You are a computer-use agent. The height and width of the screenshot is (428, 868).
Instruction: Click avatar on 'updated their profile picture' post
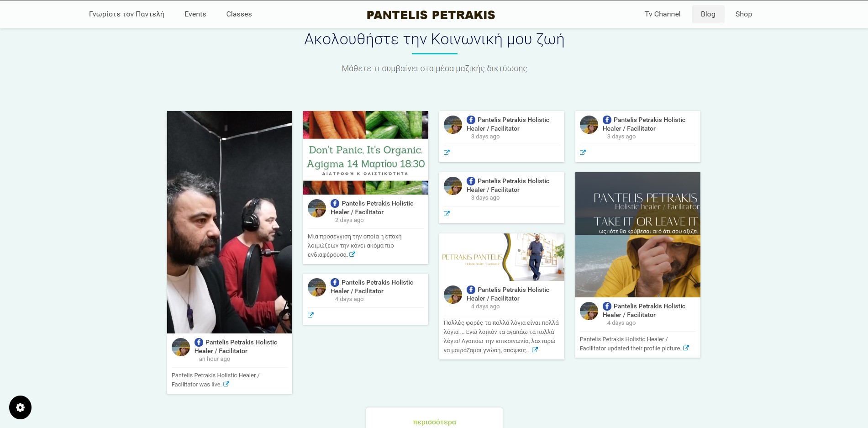(x=589, y=311)
